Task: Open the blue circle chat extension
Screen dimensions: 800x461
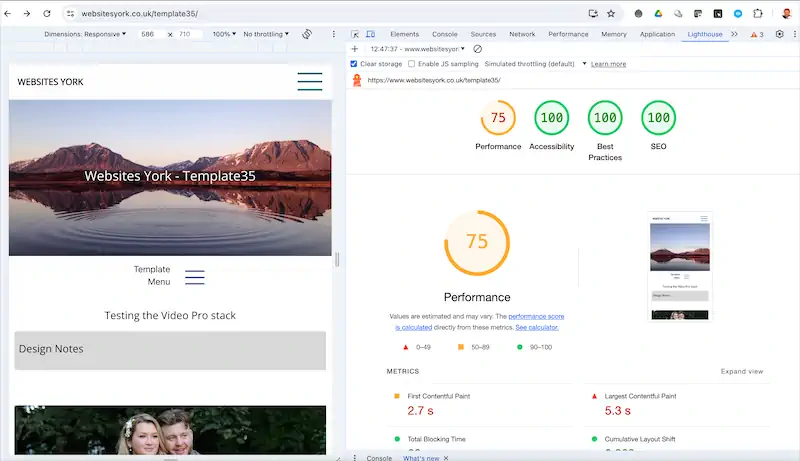Action: pos(738,14)
